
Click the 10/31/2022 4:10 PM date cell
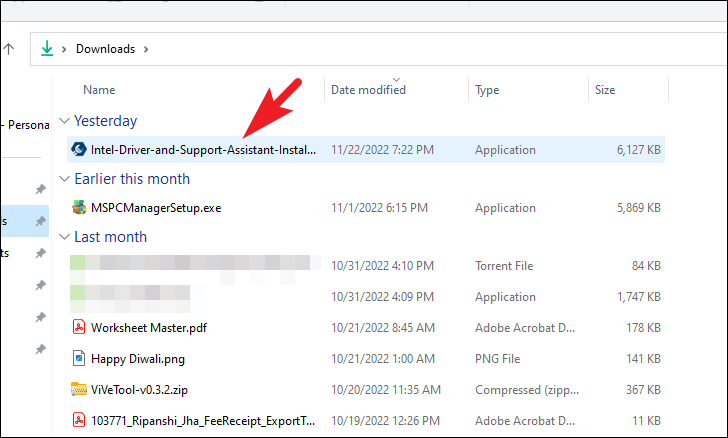(382, 266)
